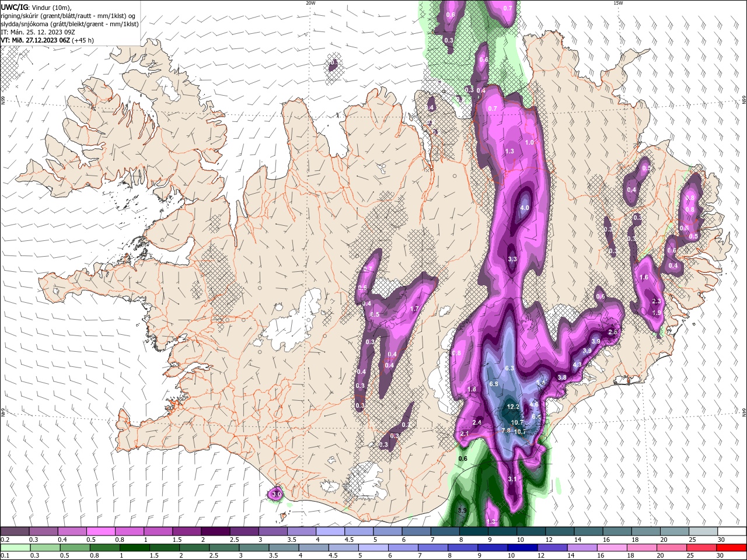Click the pale green 0.1 swatch in the lower rain legend
The width and height of the screenshot is (747, 560).
pyautogui.click(x=15, y=548)
